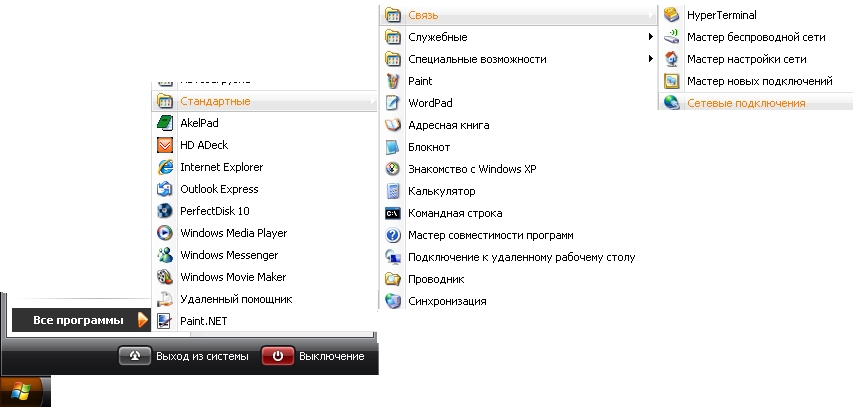The width and height of the screenshot is (854, 407).
Task: Select Мастер новых подключений entry
Action: (756, 81)
